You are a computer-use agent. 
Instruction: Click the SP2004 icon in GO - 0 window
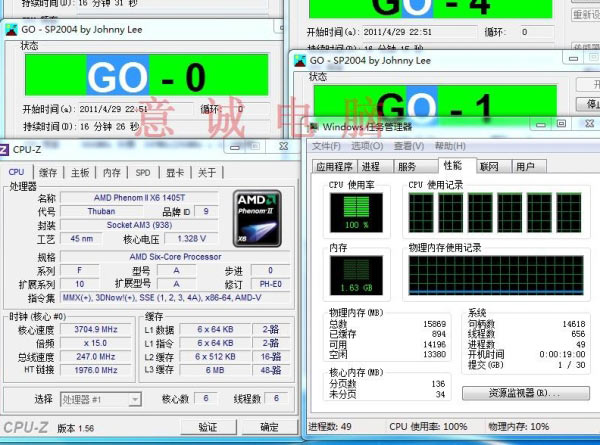click(11, 30)
